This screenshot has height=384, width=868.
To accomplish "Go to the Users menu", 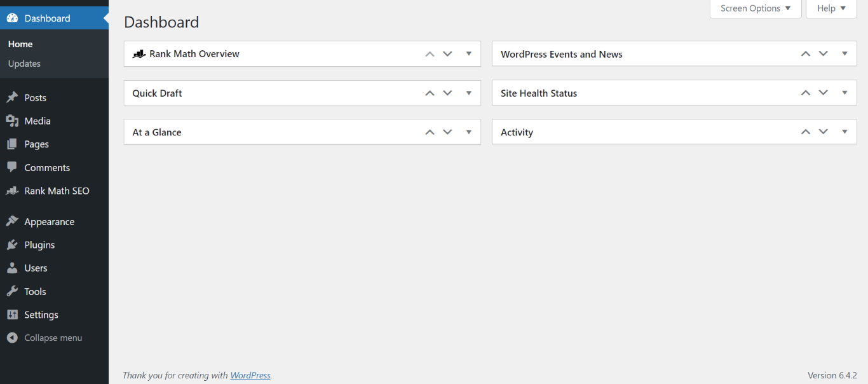I will click(x=36, y=268).
